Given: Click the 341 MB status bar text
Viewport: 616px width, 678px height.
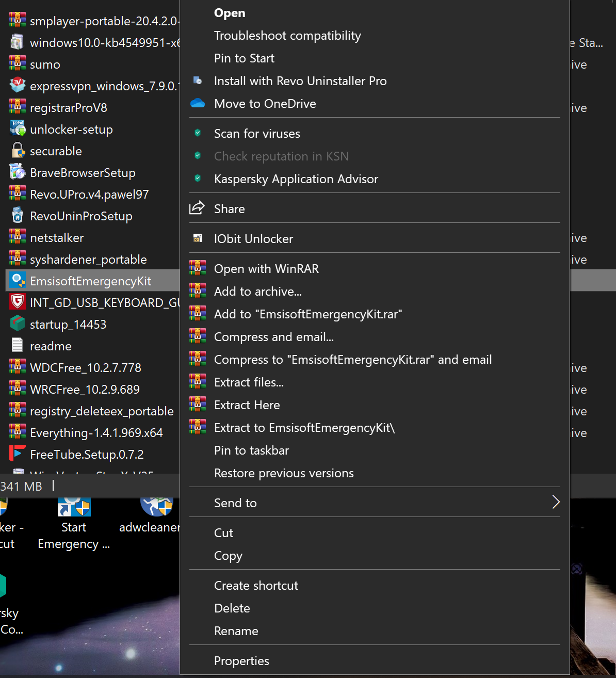Looking at the screenshot, I should [x=21, y=487].
